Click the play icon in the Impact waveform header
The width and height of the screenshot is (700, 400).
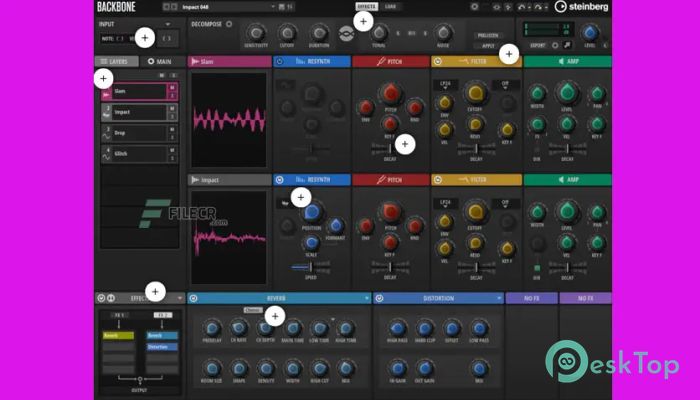pos(195,180)
